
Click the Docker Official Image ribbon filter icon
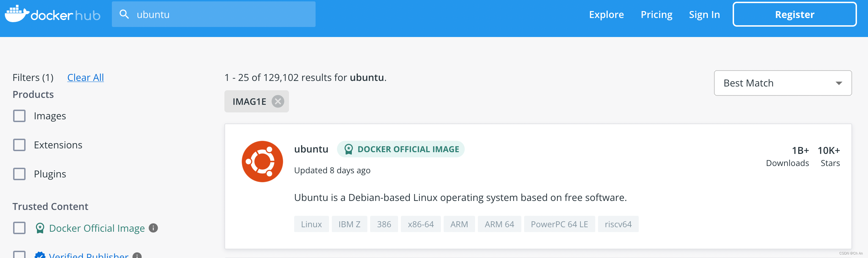point(40,228)
